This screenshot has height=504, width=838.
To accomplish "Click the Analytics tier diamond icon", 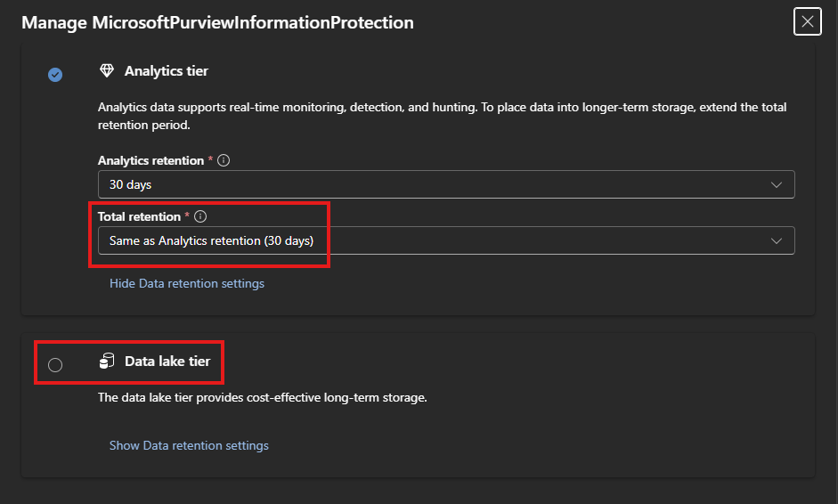I will coord(107,70).
